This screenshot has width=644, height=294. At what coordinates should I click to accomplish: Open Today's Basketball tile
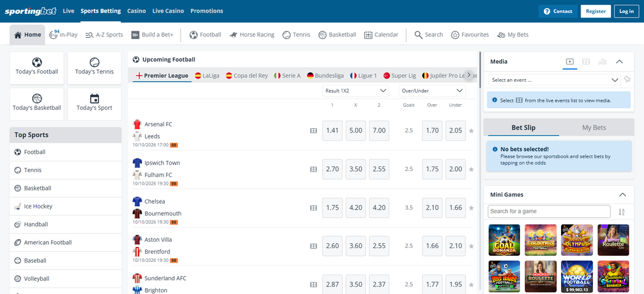pos(37,104)
